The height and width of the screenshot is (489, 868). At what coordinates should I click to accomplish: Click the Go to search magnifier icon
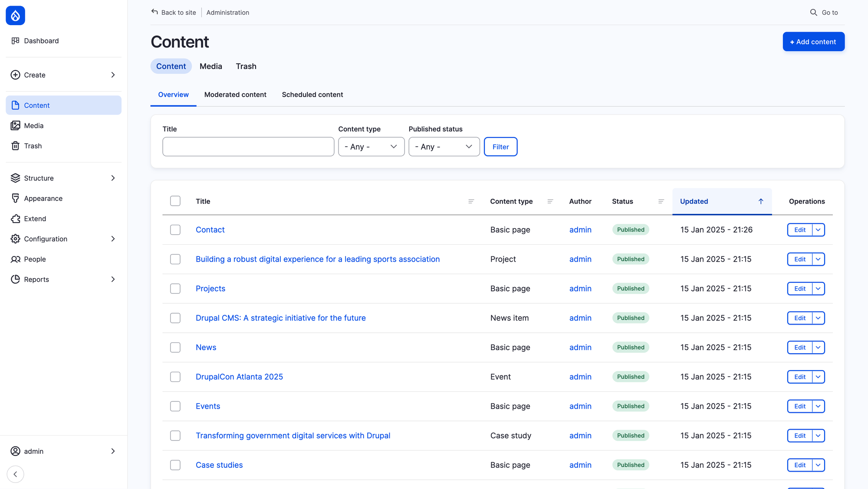pyautogui.click(x=813, y=13)
